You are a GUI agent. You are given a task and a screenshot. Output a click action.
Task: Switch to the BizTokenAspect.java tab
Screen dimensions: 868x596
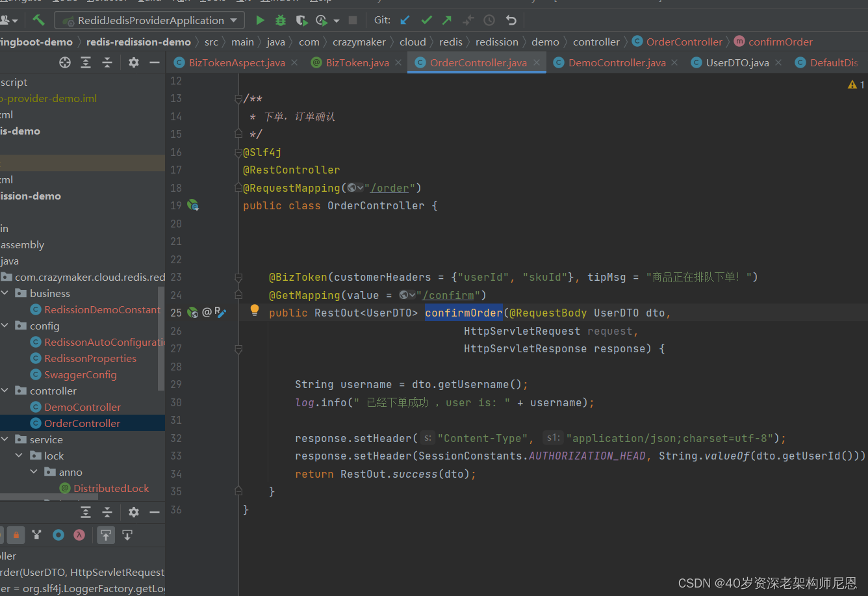[x=236, y=62]
